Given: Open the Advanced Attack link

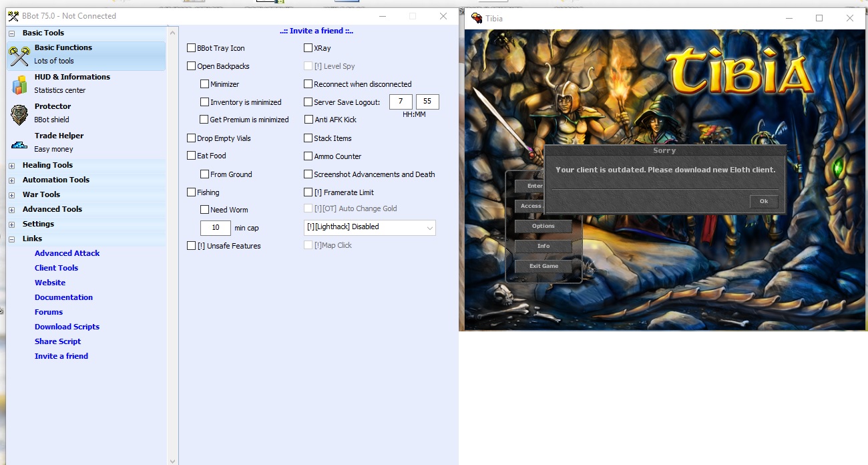Looking at the screenshot, I should (x=67, y=253).
